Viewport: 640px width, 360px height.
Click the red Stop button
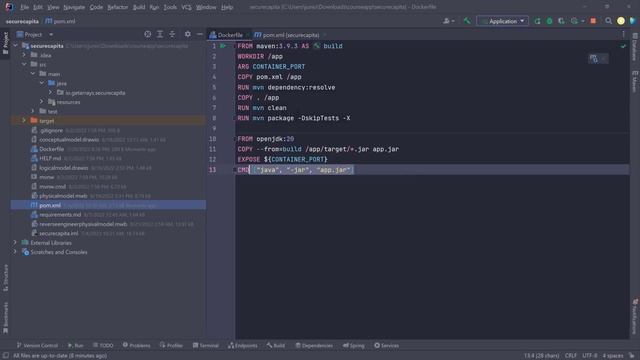tap(593, 21)
